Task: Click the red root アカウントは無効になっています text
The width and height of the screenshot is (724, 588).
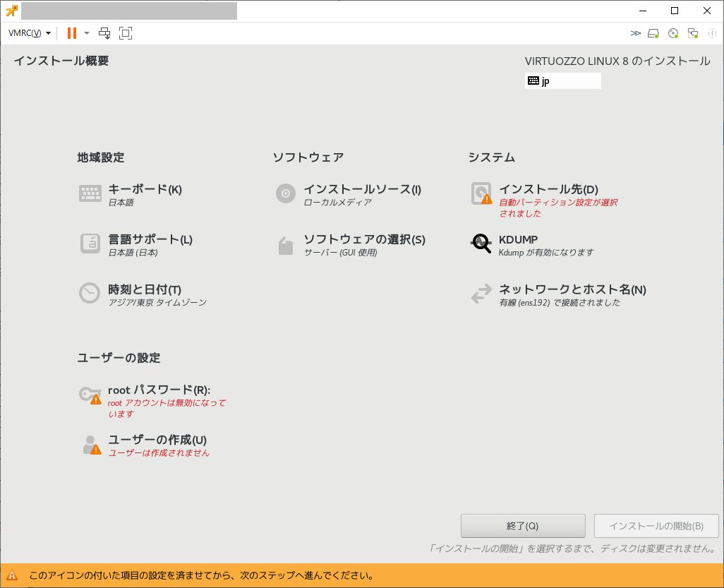Action: tap(167, 408)
